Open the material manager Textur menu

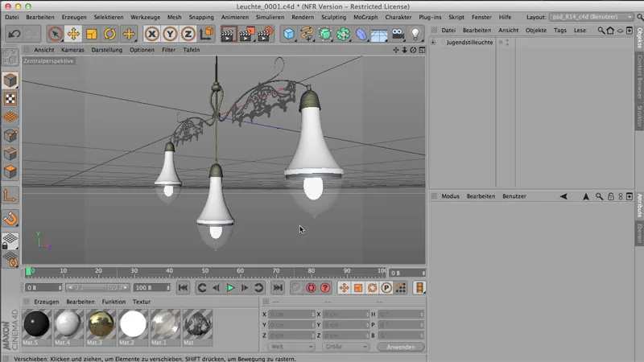pos(142,302)
